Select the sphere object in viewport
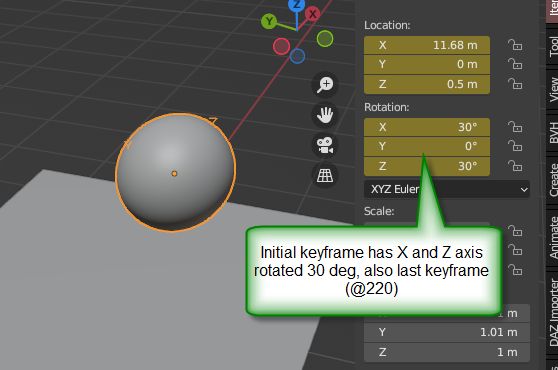Viewport: 558px width, 370px height. 175,173
